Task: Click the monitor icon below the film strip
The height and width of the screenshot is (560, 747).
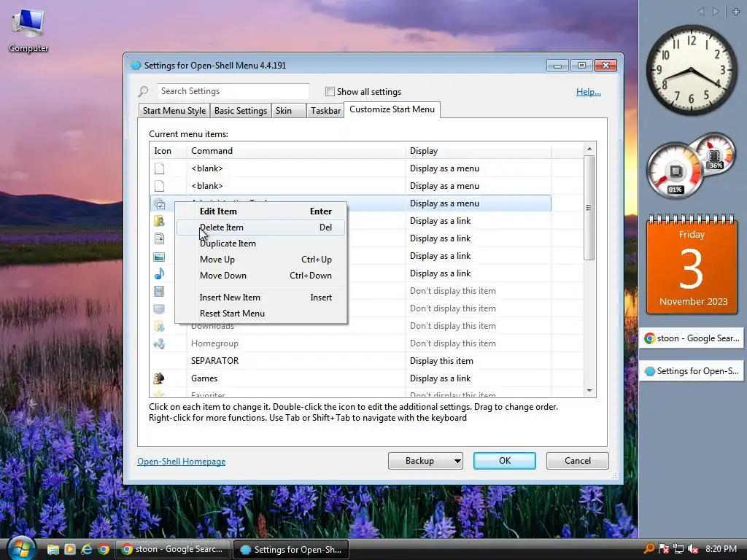Action: (x=159, y=309)
